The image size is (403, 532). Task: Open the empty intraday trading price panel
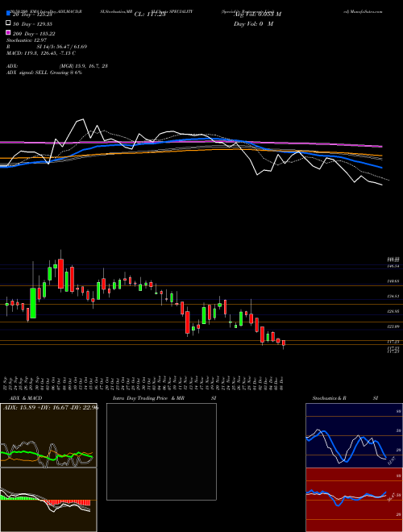pos(161,451)
